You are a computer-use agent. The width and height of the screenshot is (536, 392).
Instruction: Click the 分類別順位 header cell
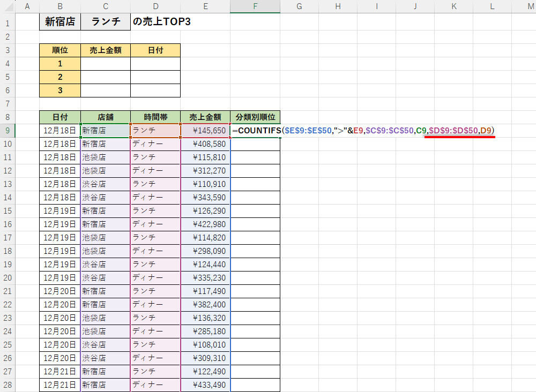click(x=255, y=117)
